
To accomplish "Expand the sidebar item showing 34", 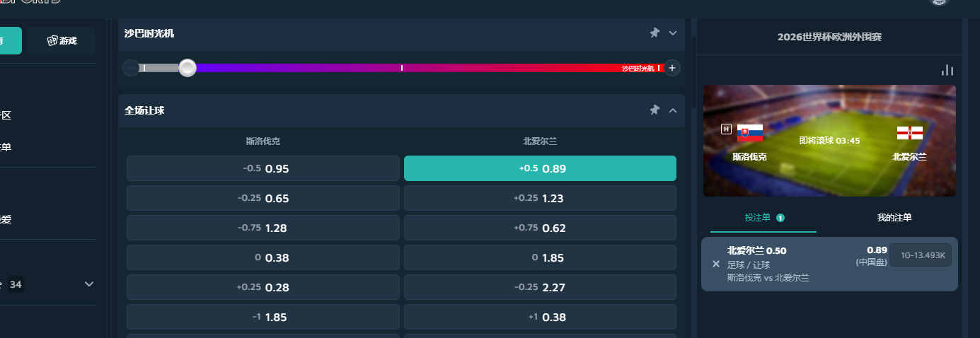I will pyautogui.click(x=89, y=284).
